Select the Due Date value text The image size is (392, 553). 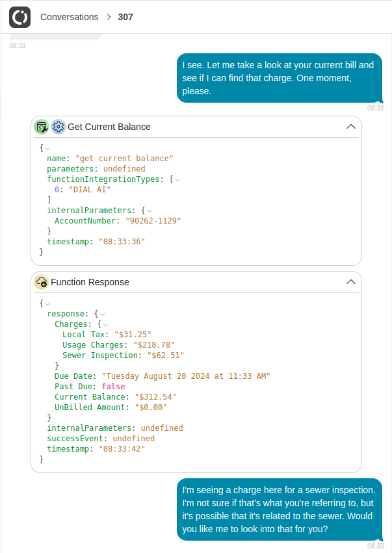pos(186,376)
